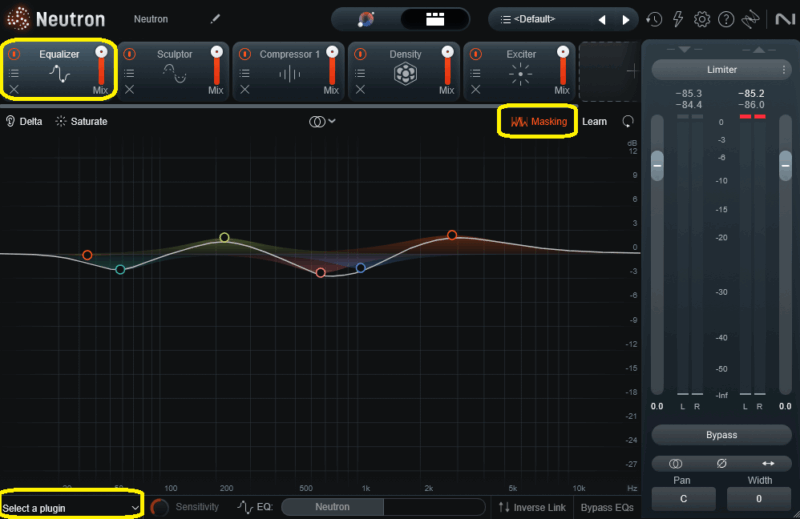The image size is (800, 519).
Task: Reset the EQ with circular arrow
Action: (x=628, y=121)
